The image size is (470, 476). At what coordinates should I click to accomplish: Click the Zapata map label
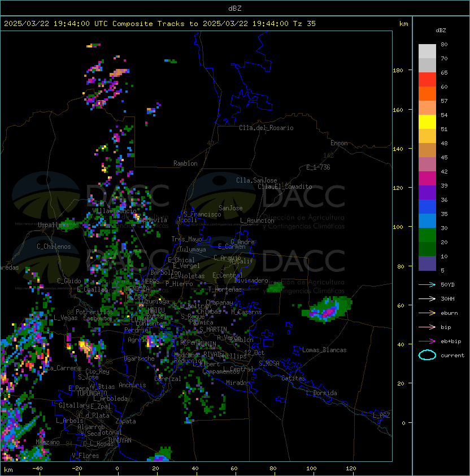[125, 421]
